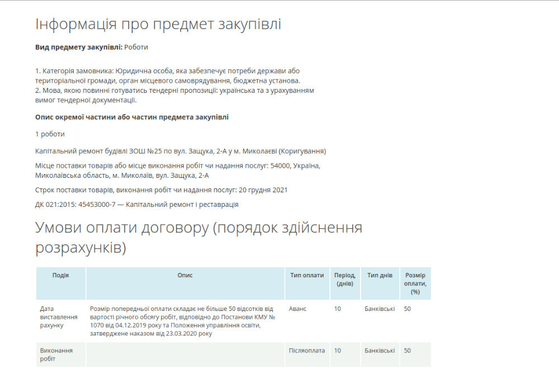Click the payment size "50" in the Аванс row
This screenshot has height=392, width=559.
(x=407, y=309)
